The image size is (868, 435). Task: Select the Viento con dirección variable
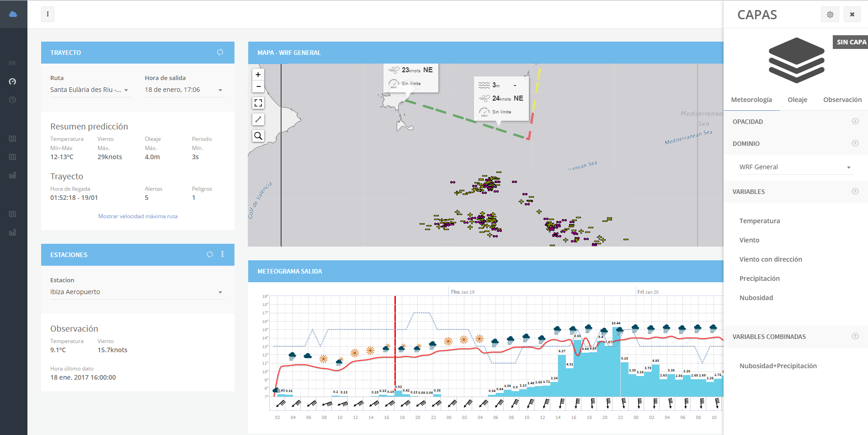(x=771, y=259)
